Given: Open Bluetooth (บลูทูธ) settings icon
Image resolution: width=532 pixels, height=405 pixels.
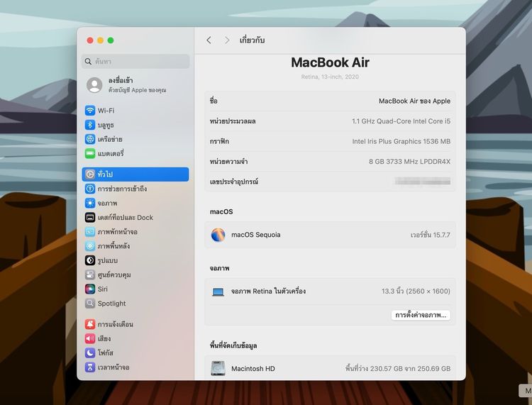Looking at the screenshot, I should click(x=90, y=125).
